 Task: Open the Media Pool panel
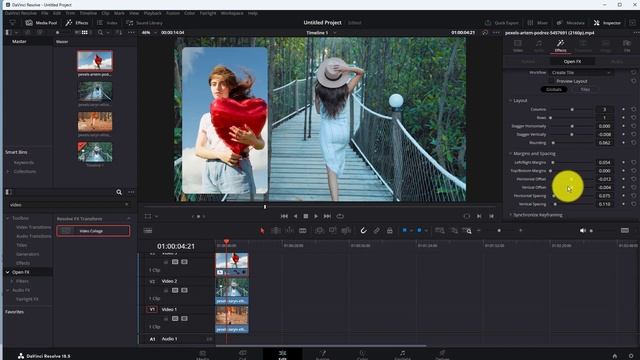[41, 23]
